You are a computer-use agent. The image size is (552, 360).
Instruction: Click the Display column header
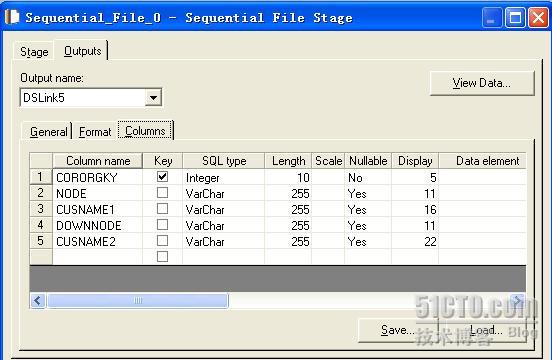pyautogui.click(x=415, y=161)
